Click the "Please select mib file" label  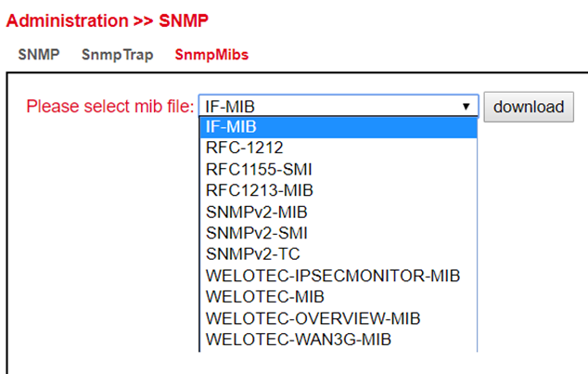(x=109, y=106)
